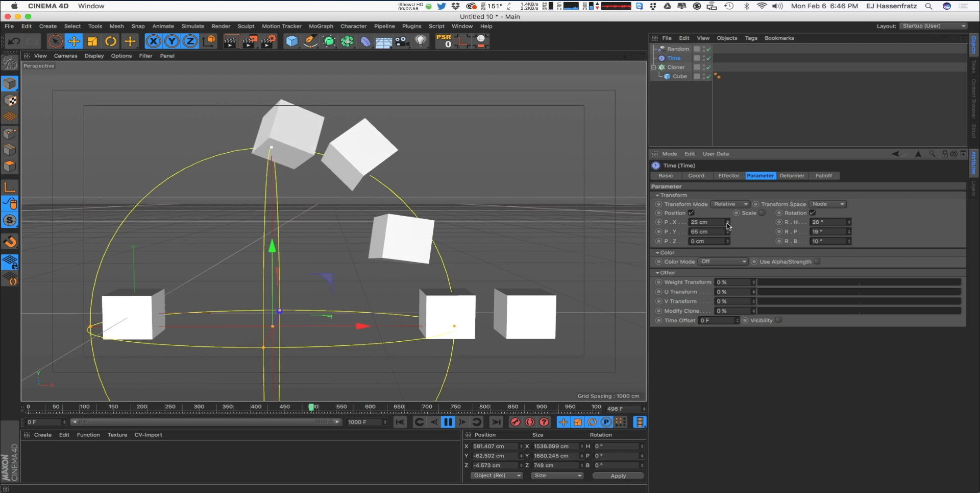Screen dimensions: 980x493
Task: Open the MoGraph menu
Action: point(321,26)
